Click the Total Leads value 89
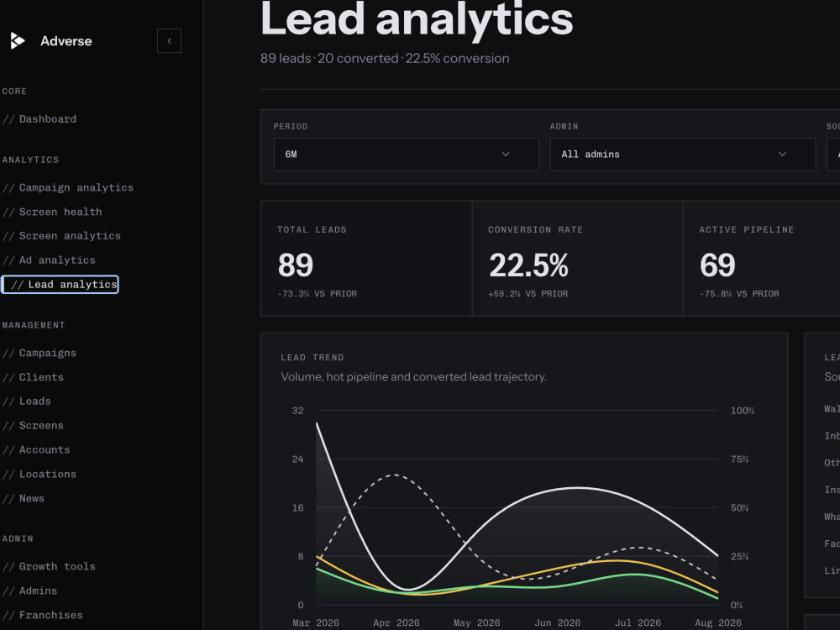840x630 pixels. [x=295, y=265]
